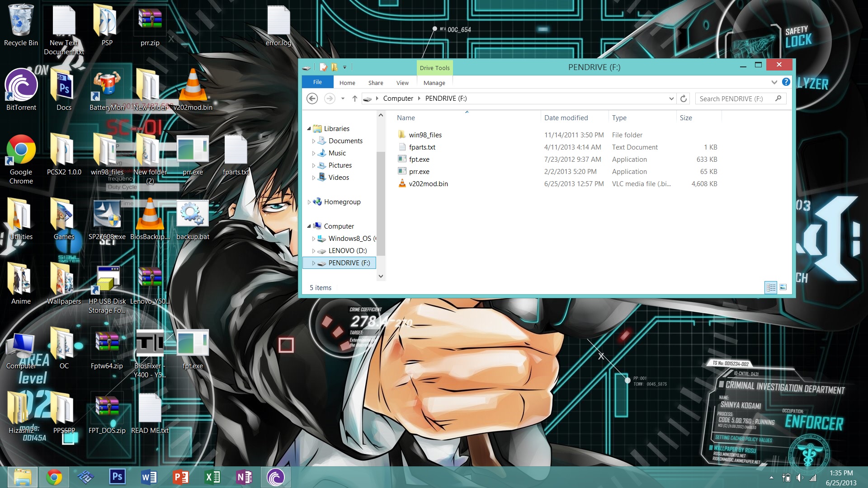This screenshot has width=868, height=488.
Task: Select PENDRIVE (F:) in navigation pane
Action: 339,263
